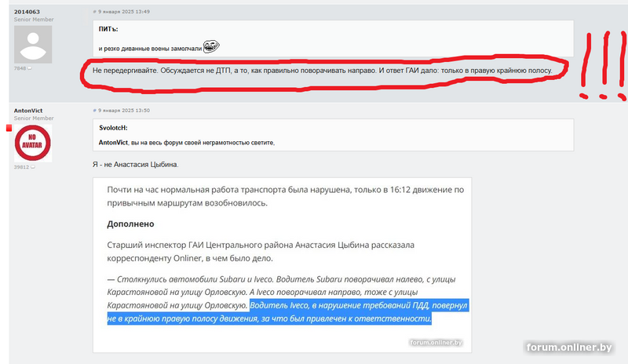Click the trollface emoticon in the quote

click(211, 46)
